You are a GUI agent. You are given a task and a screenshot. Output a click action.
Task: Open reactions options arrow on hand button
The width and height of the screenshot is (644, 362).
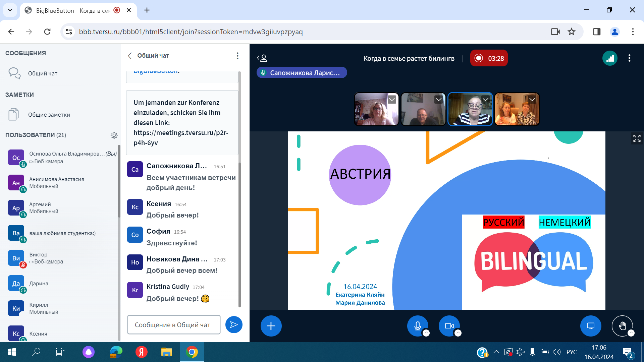[631, 333]
